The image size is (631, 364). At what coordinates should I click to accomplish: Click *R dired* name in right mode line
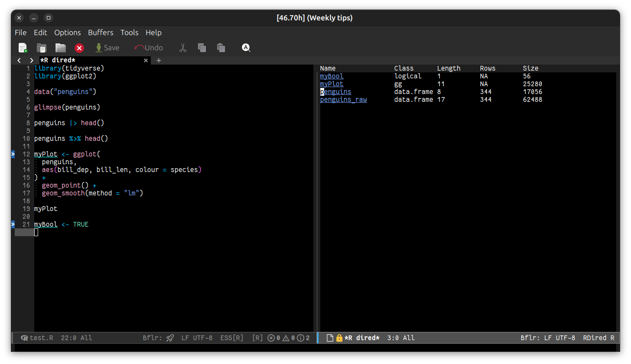coord(362,338)
